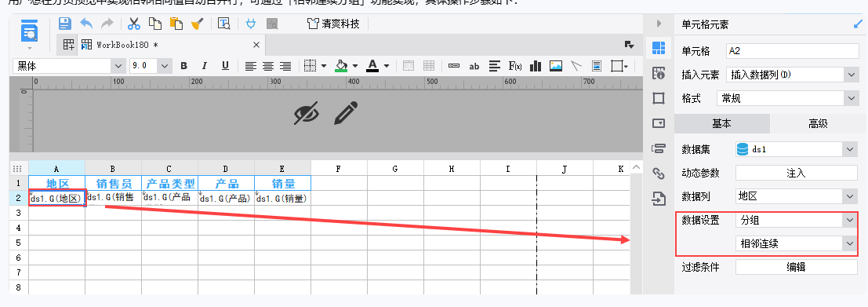868x307 pixels.
Task: Click the 单元格 A2 input field
Action: click(x=792, y=50)
